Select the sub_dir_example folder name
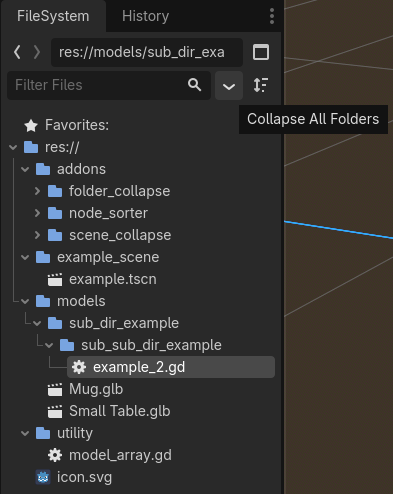 [124, 323]
